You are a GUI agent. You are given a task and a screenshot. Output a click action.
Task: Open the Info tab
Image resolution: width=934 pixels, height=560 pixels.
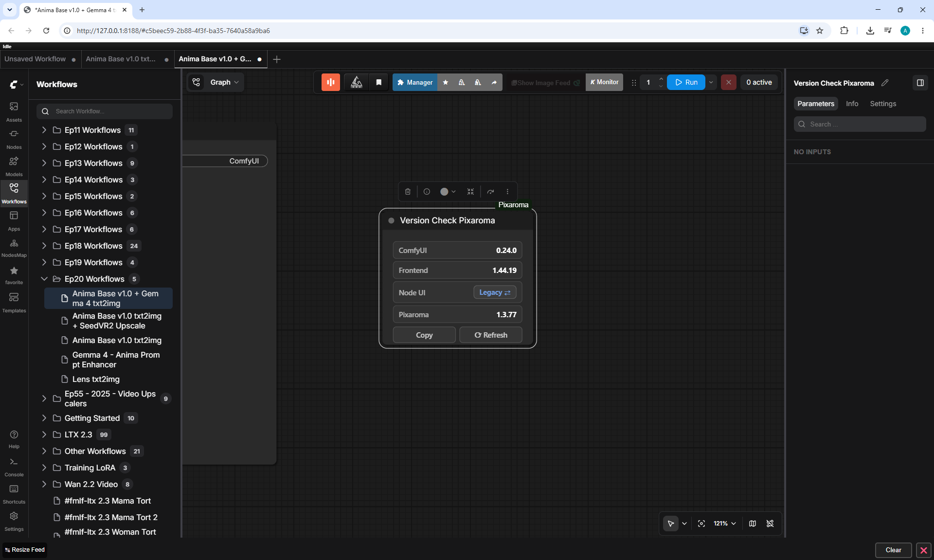852,104
